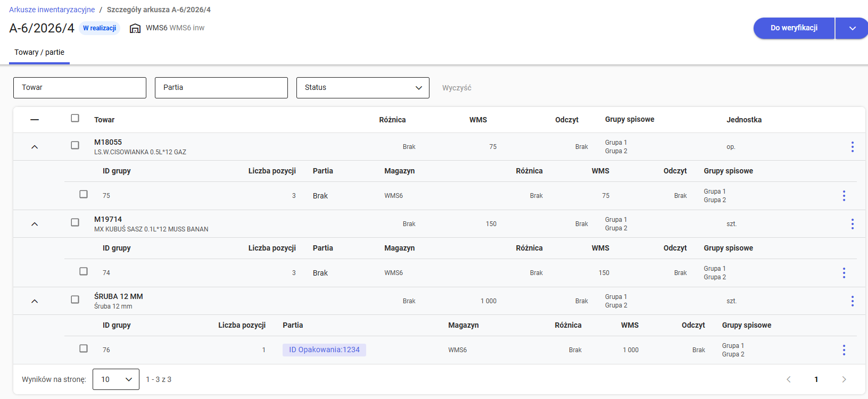868x399 pixels.
Task: Open the three-dot menu for ŚRUBA 12 MM
Action: tap(852, 301)
